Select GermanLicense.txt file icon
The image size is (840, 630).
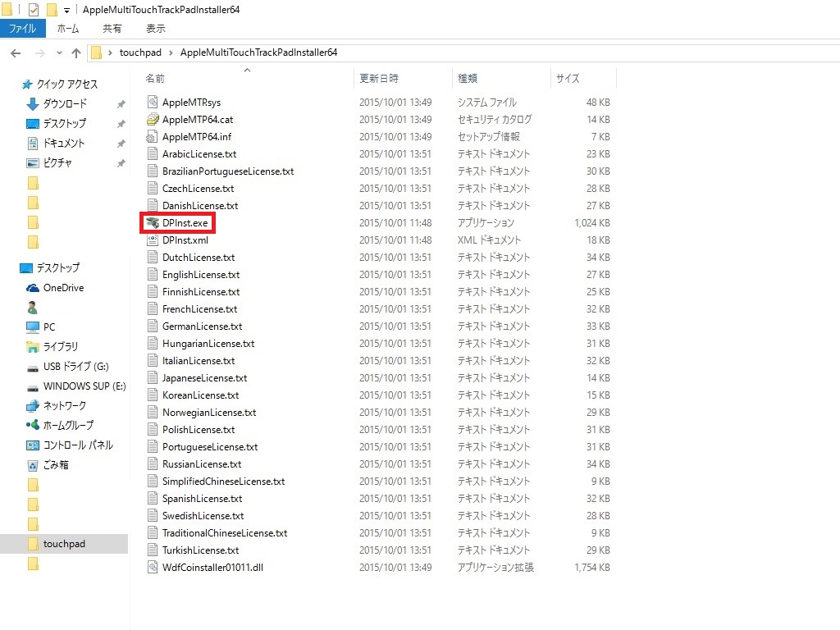[153, 326]
